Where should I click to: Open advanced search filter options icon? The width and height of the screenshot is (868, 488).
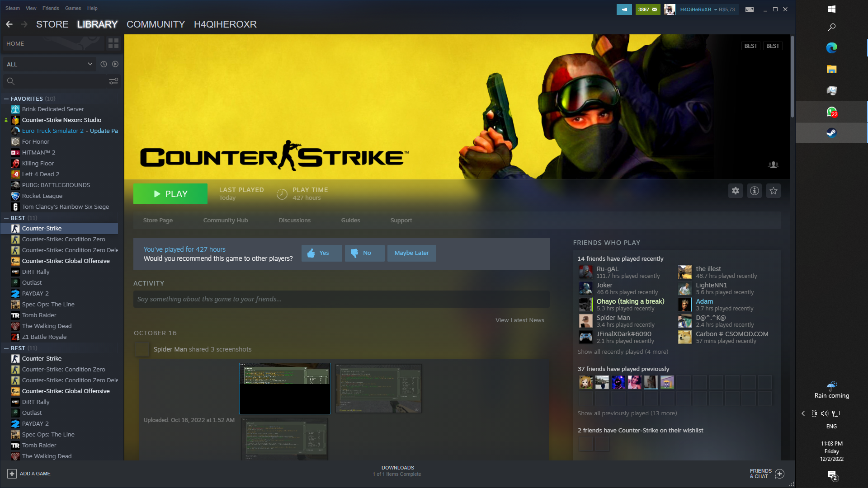tap(113, 81)
